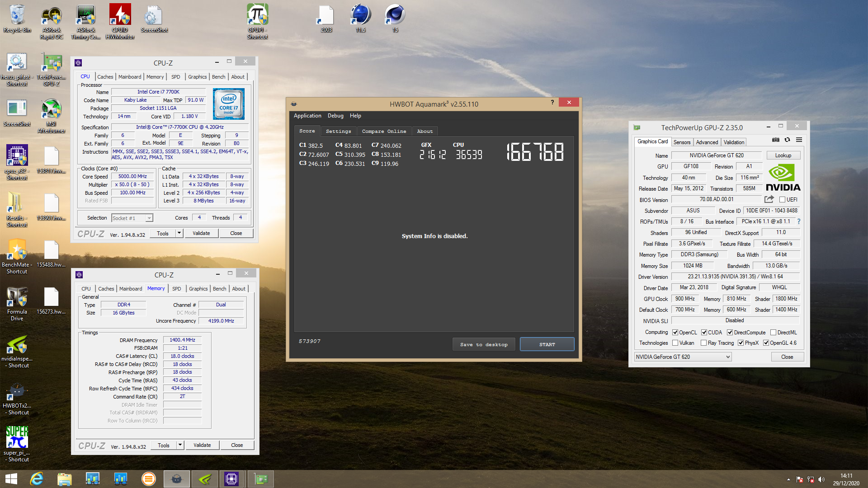868x488 pixels.
Task: Open super_pi shortcut desktop icon
Action: pyautogui.click(x=17, y=445)
